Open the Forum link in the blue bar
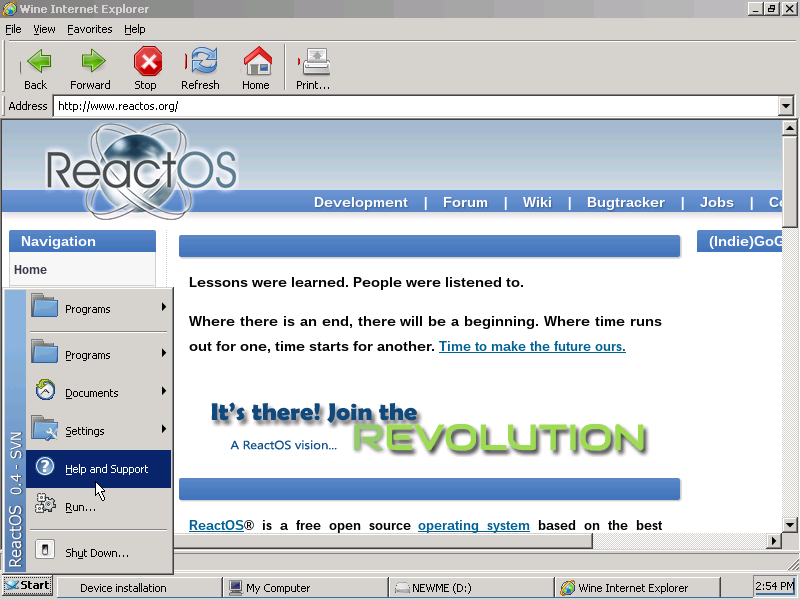The image size is (800, 600). 465,203
